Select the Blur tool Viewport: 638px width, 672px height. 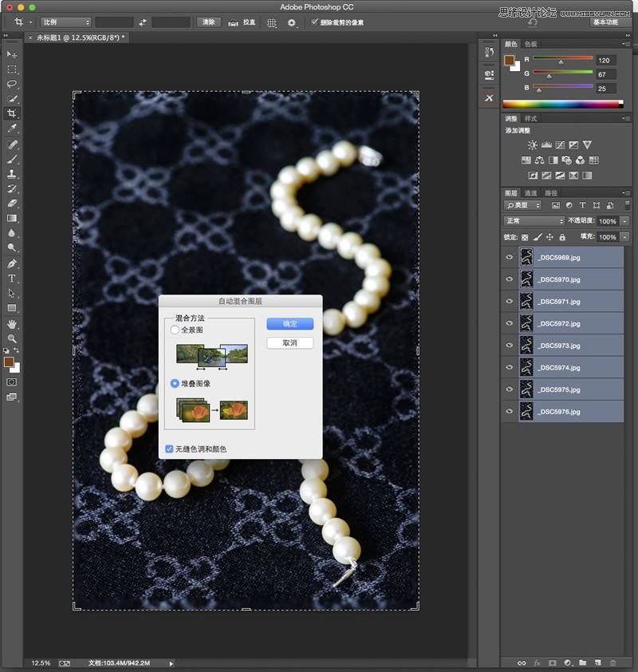tap(11, 233)
